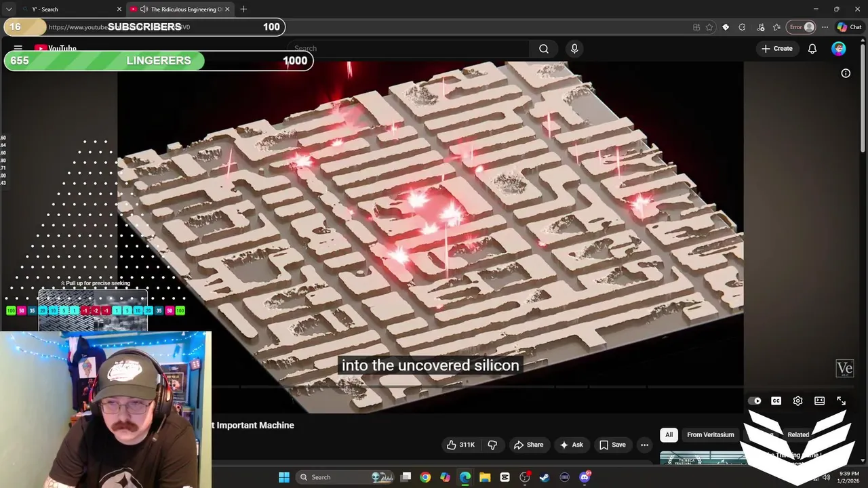This screenshot has width=868, height=488.
Task: Click the YouTube search magnifier button
Action: (x=544, y=49)
